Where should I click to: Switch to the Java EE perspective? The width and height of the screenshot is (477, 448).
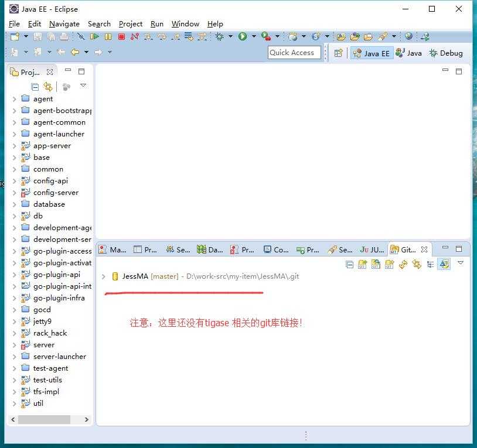[372, 53]
